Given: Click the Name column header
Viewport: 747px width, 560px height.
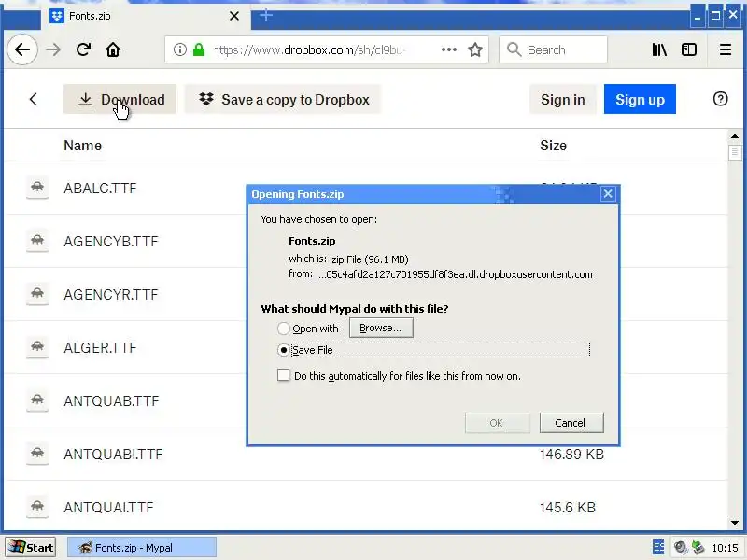Looking at the screenshot, I should (x=82, y=146).
